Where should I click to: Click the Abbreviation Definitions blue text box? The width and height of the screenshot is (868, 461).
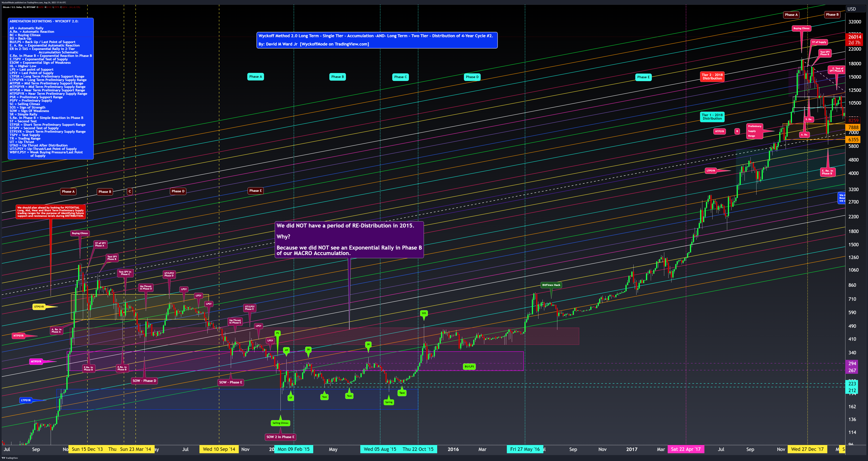[x=51, y=89]
